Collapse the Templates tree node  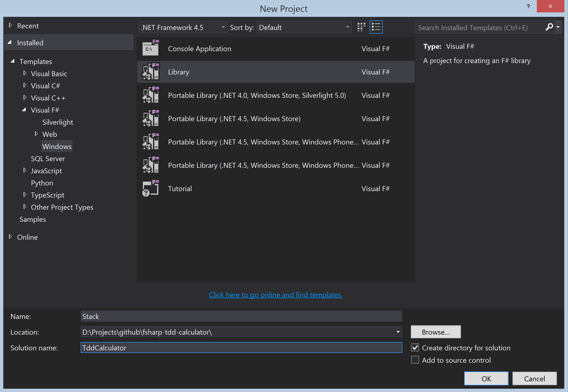tap(13, 61)
